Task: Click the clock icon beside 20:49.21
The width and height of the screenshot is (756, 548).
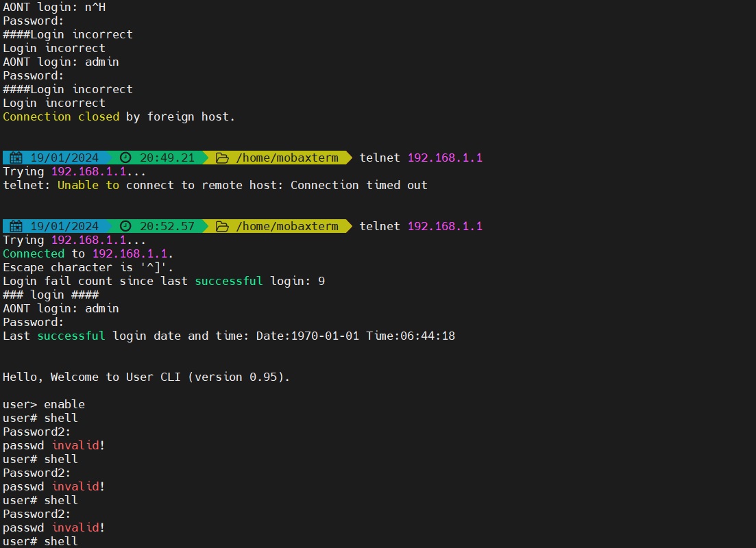Action: [125, 158]
